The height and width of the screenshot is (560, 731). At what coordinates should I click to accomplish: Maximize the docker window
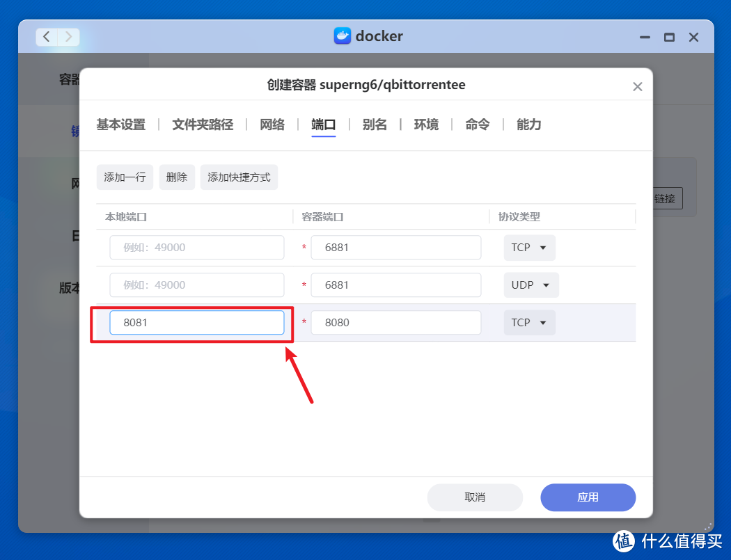[669, 38]
